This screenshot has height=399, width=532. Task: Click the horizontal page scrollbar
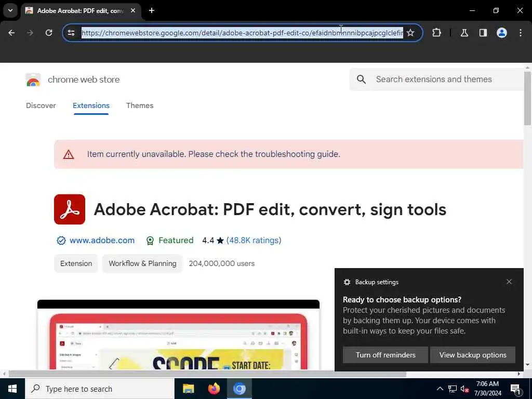[x=207, y=374]
